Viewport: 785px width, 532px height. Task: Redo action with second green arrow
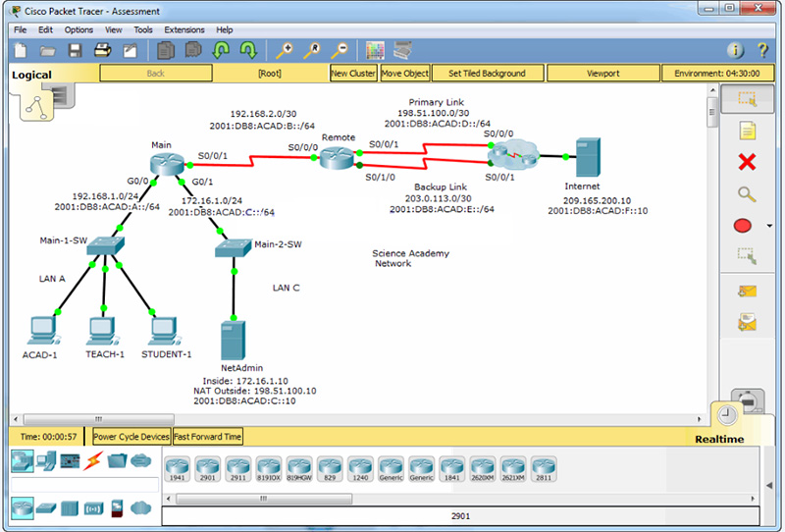coord(248,50)
